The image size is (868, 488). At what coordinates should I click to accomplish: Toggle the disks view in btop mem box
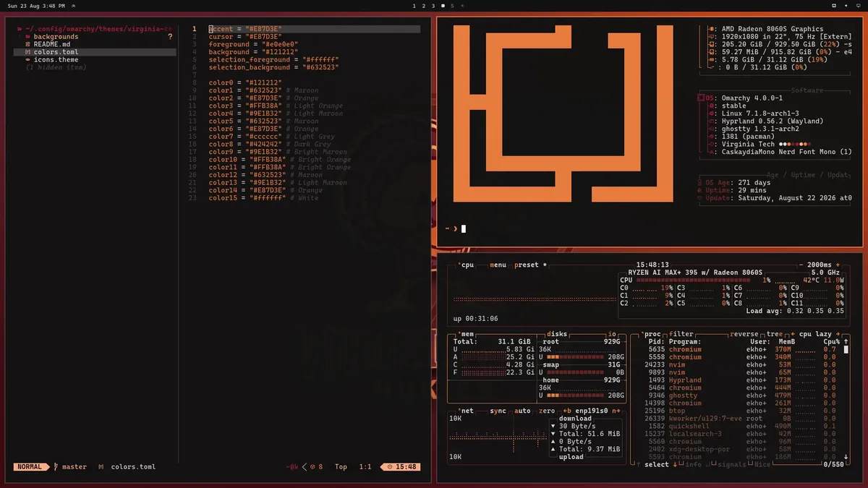pyautogui.click(x=558, y=334)
